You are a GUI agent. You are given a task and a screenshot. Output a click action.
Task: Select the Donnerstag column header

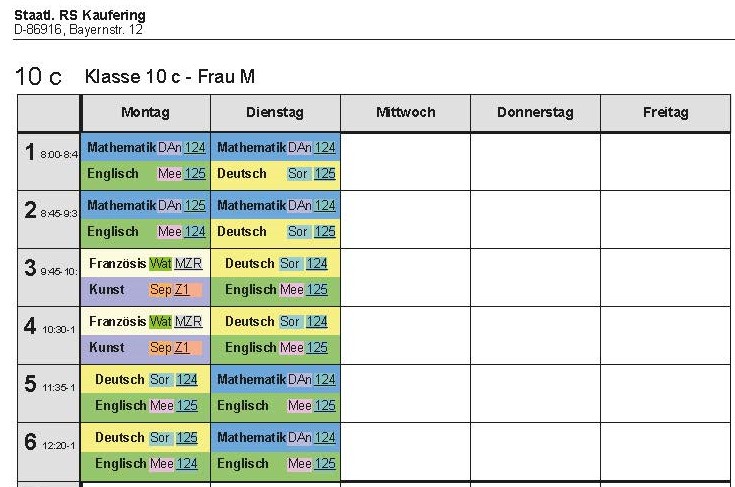click(535, 113)
